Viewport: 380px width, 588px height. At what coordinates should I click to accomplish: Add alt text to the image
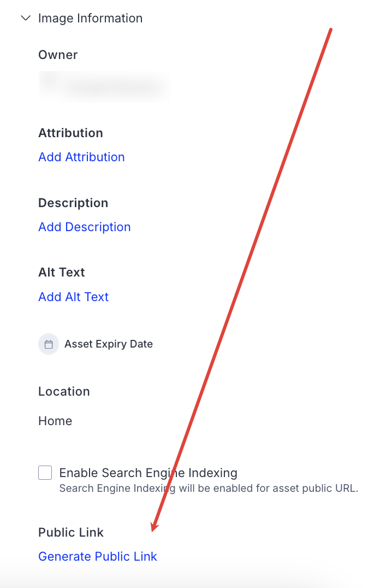click(73, 297)
